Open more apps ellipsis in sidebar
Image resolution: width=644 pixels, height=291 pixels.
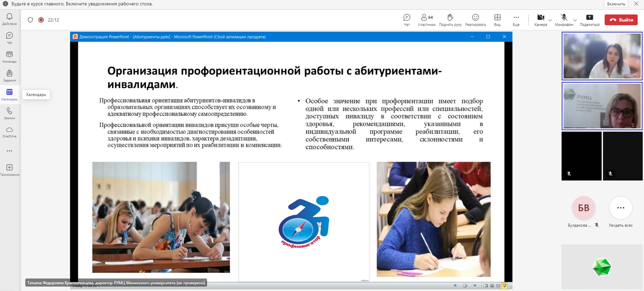[9, 151]
